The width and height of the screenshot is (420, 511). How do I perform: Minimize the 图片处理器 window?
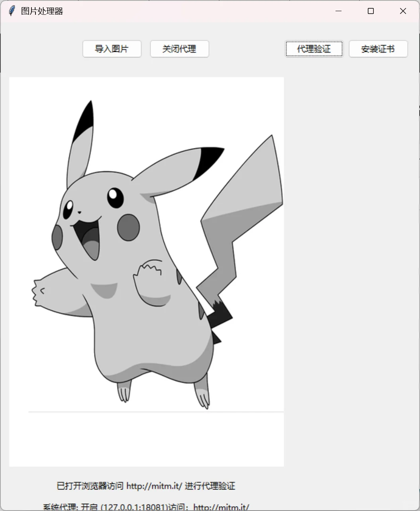pyautogui.click(x=339, y=11)
